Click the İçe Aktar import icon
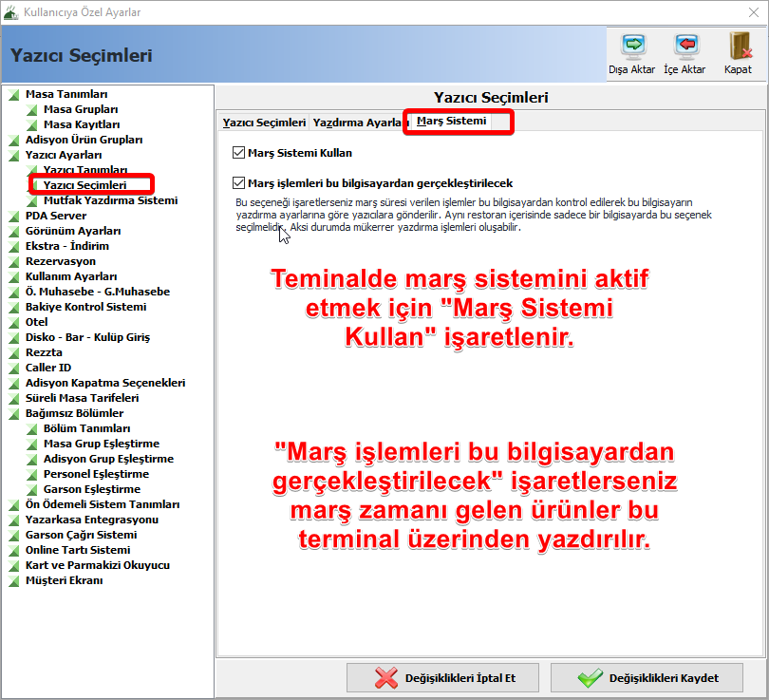 coord(686,47)
